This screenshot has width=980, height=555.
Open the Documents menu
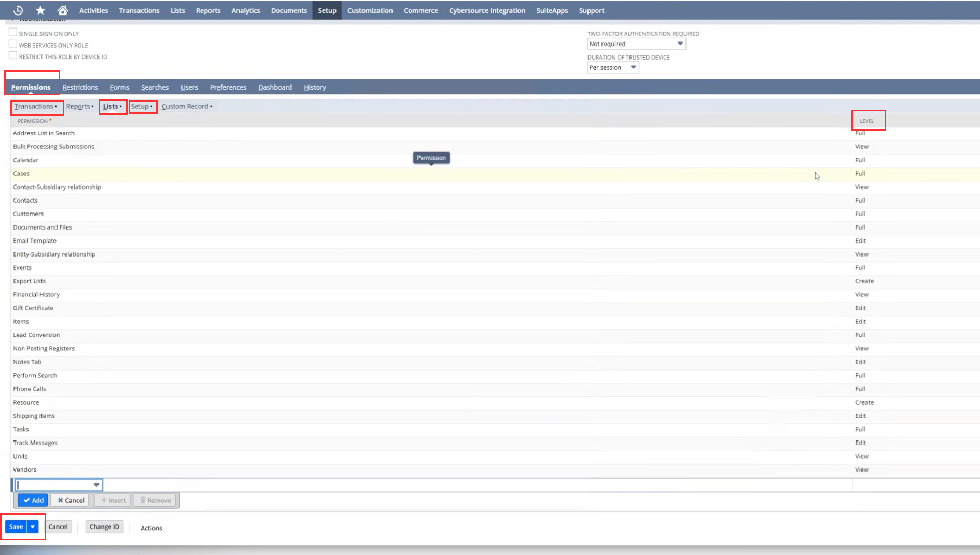point(289,10)
